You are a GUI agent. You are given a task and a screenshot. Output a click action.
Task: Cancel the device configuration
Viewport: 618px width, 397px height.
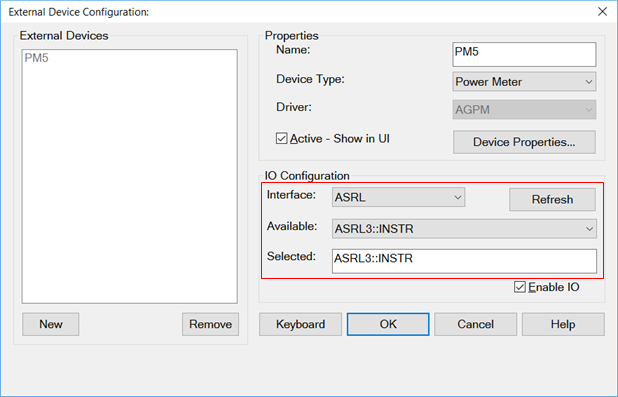(x=475, y=324)
